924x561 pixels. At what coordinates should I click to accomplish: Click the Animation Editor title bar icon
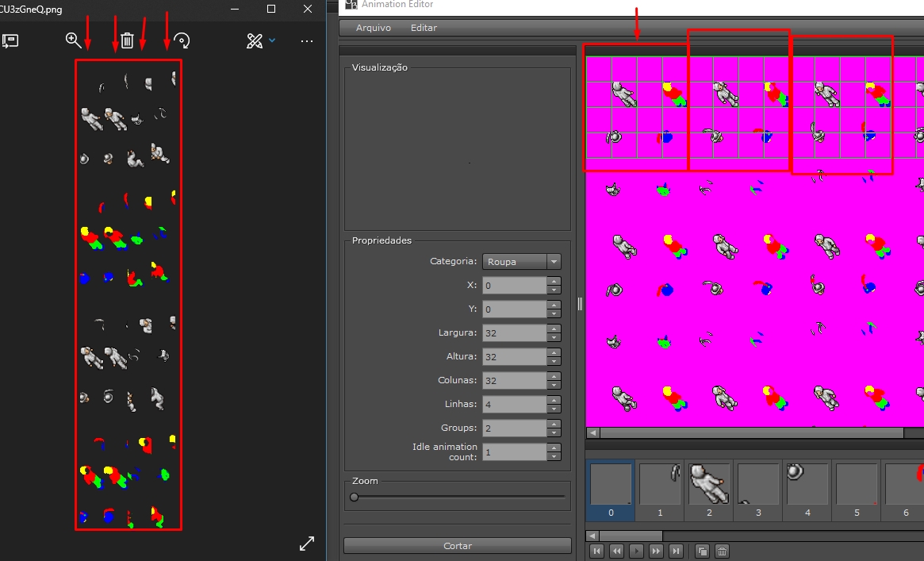tap(351, 4)
